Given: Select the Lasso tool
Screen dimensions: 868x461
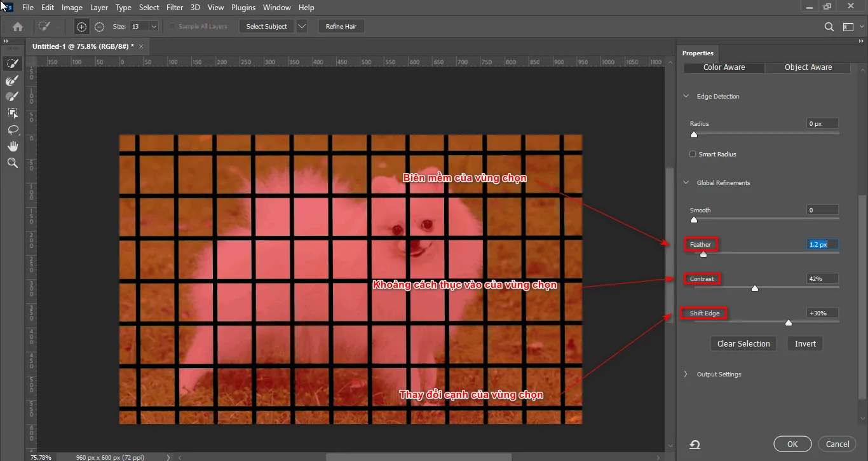Looking at the screenshot, I should (13, 130).
